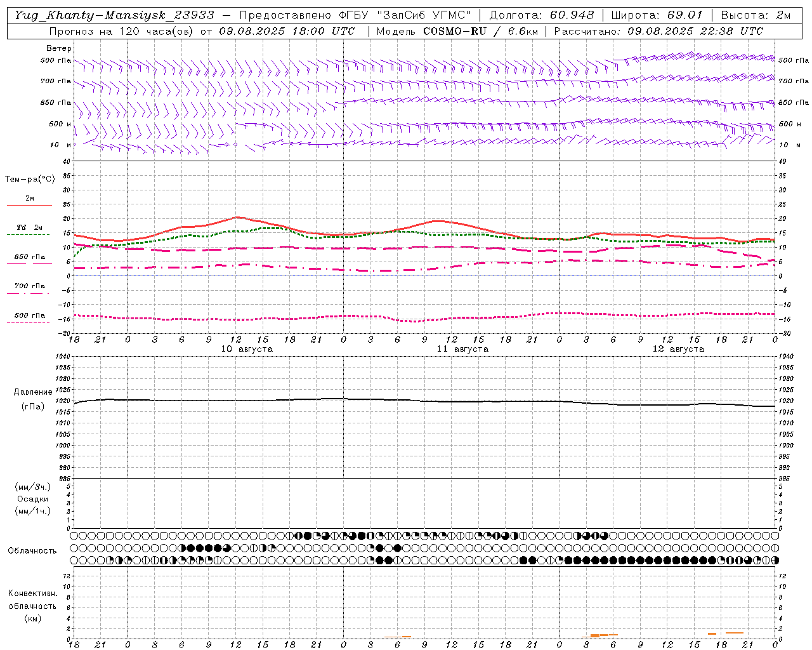
Task: Click the Ветер wind panel label
Action: tap(58, 48)
